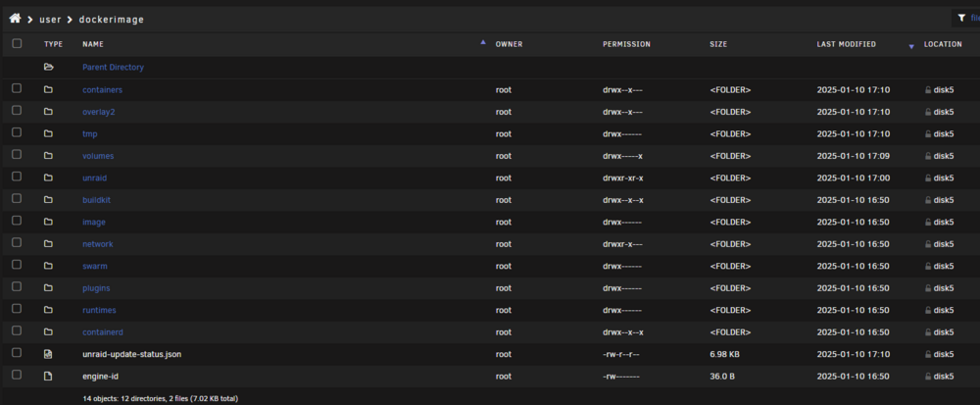Click the home icon in the breadcrumb
The width and height of the screenshot is (980, 405).
15,19
